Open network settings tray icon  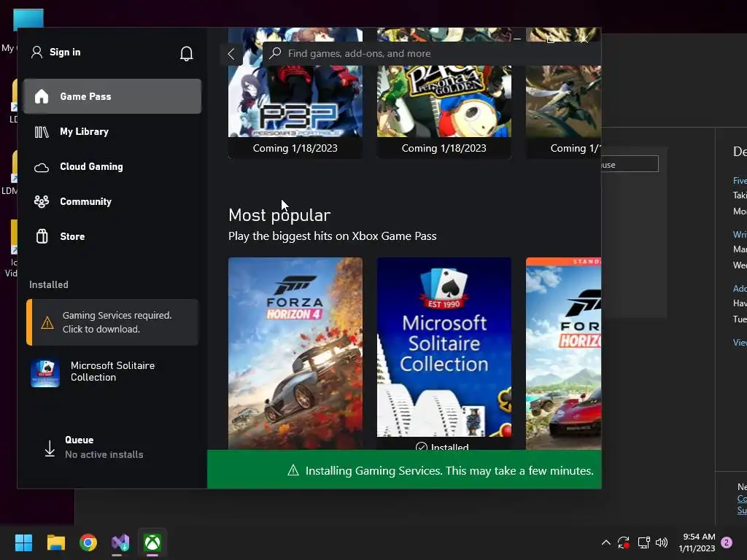[643, 542]
